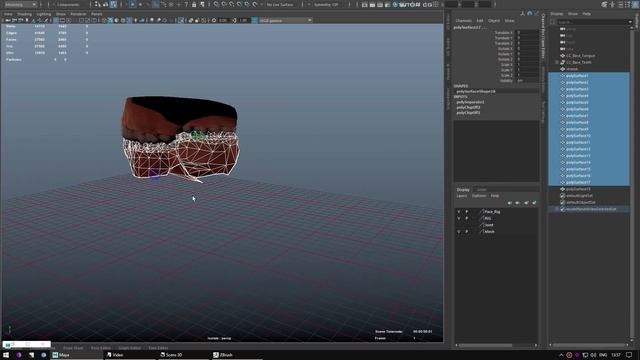Toggle playback P of Face_Rig layer

[467, 212]
